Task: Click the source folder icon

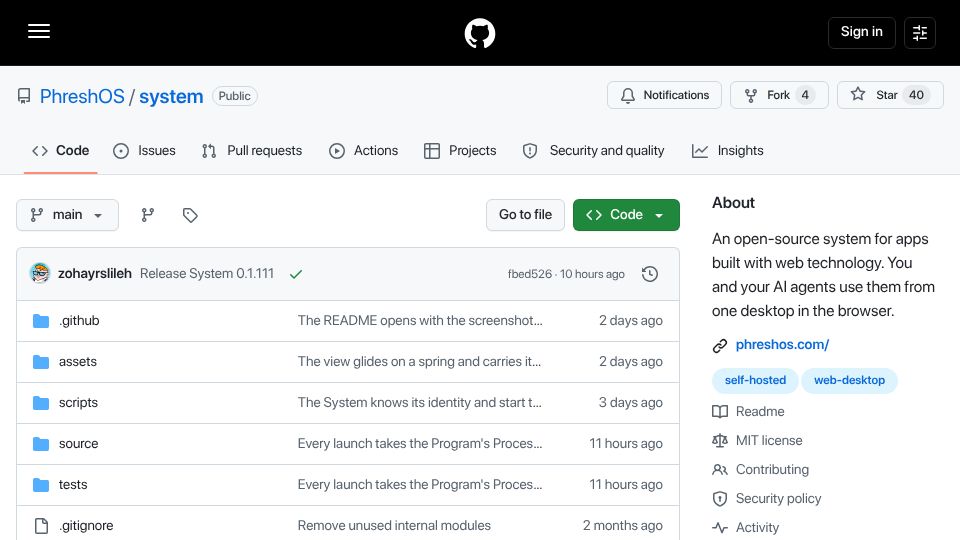Action: tap(41, 444)
